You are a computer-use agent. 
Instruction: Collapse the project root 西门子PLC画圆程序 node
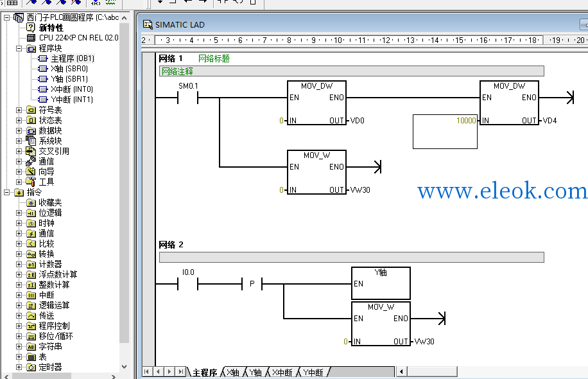click(7, 17)
